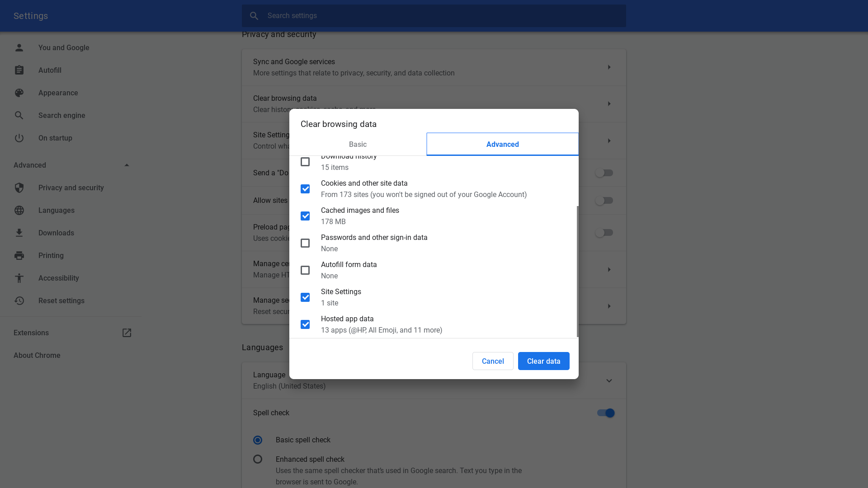Open Downloads in the sidebar
This screenshot has height=488, width=868.
pyautogui.click(x=56, y=233)
